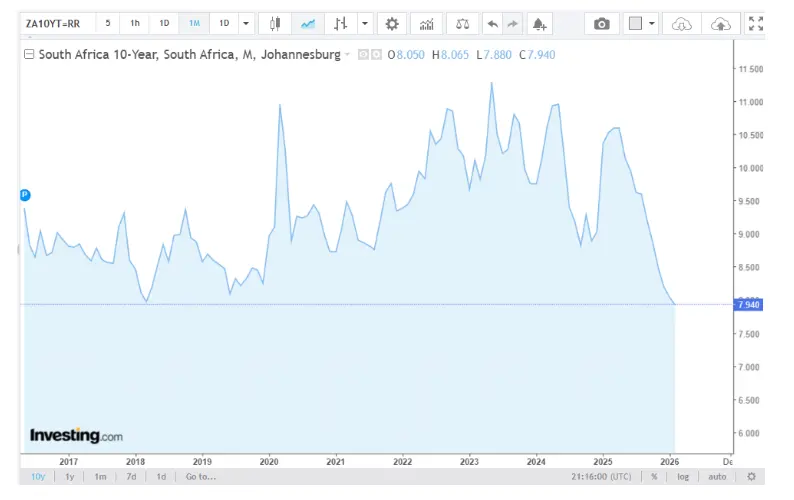Click the Open value 8.050
Viewport: 794px width, 500px height.
[411, 55]
